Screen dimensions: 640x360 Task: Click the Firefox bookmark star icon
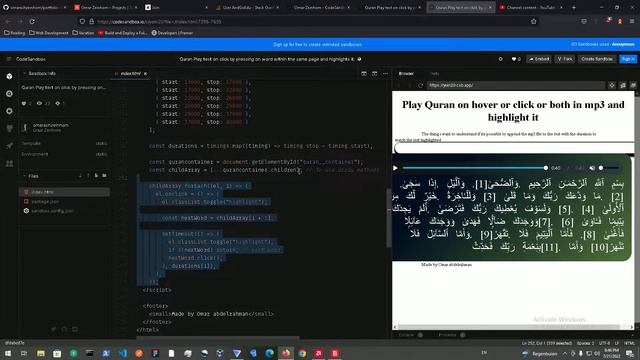click(533, 21)
